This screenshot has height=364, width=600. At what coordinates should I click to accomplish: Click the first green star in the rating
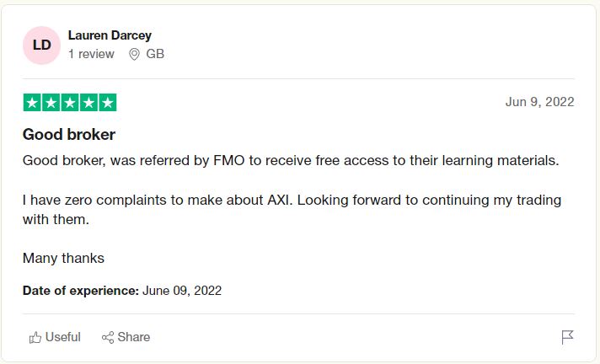(32, 103)
